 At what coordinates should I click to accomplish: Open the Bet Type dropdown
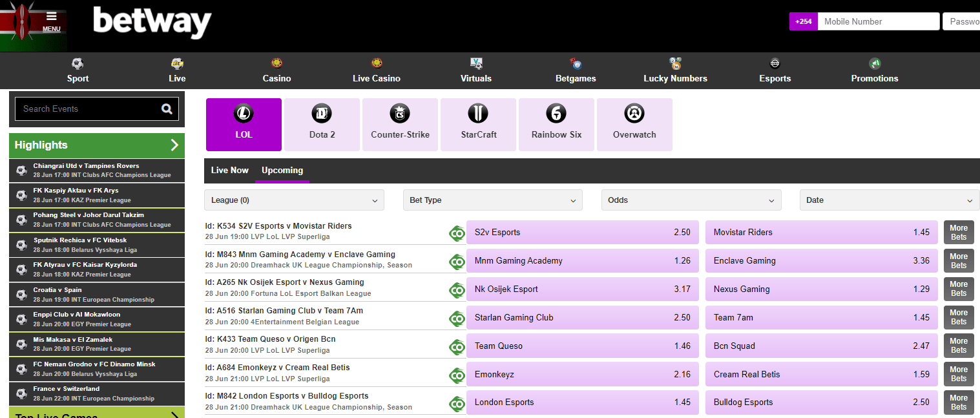493,200
